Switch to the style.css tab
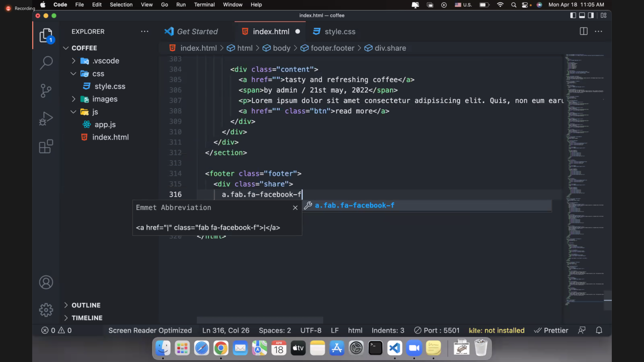 tap(339, 32)
